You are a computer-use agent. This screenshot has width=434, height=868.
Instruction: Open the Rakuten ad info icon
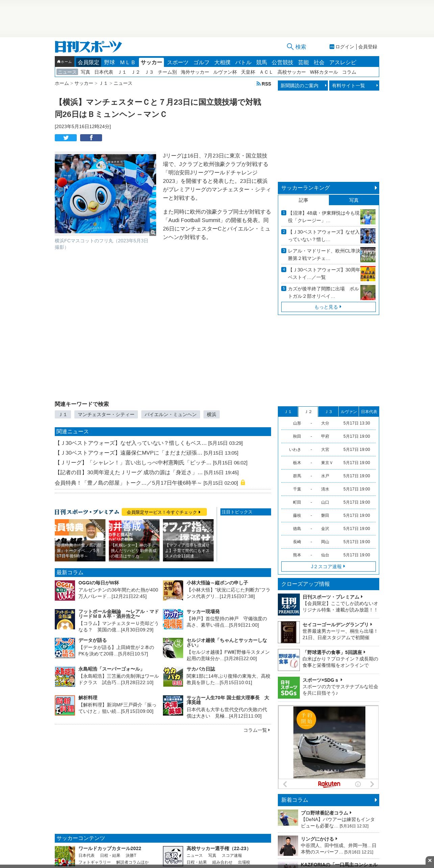[x=358, y=784]
